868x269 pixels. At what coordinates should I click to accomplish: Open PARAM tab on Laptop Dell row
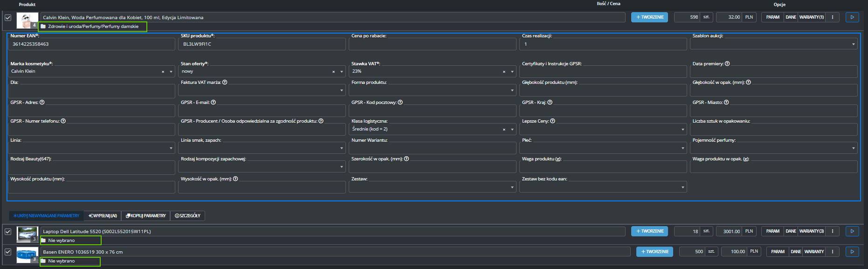point(772,231)
